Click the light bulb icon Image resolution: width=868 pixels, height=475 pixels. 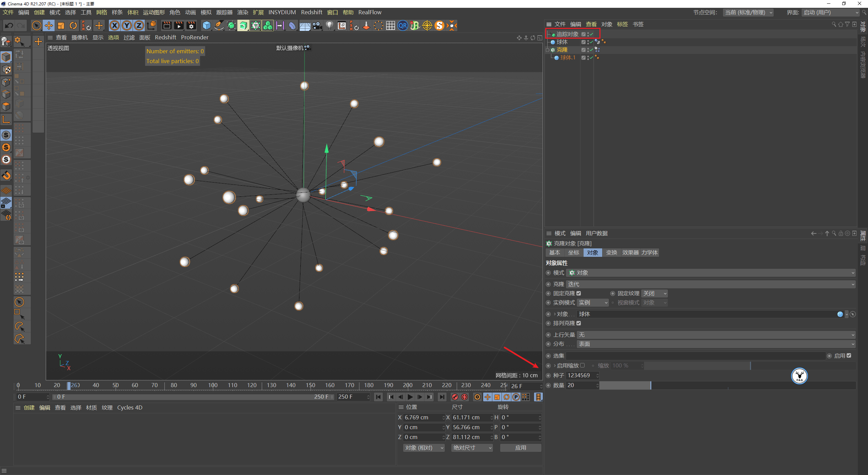pos(329,25)
